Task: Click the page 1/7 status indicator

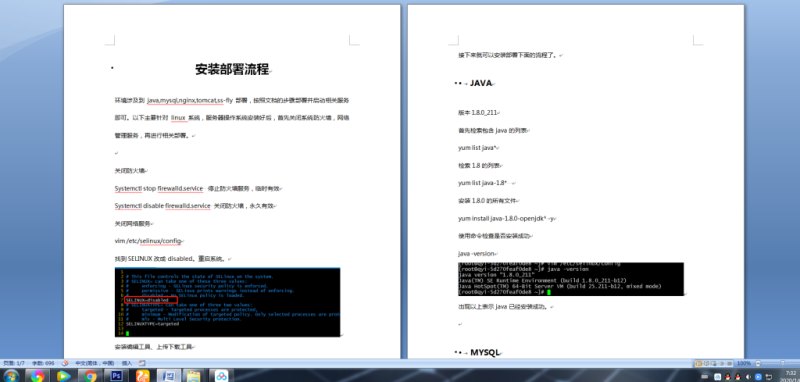Action: [14, 363]
